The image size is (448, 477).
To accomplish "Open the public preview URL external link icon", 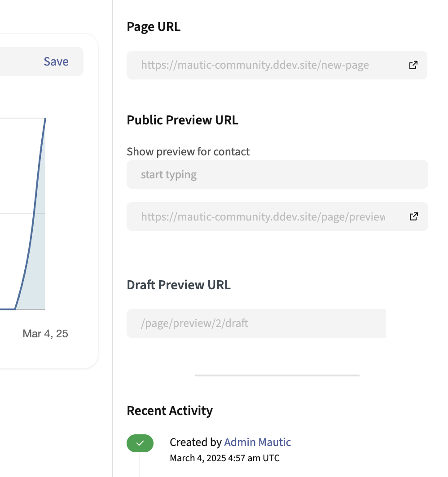I will coord(413,216).
